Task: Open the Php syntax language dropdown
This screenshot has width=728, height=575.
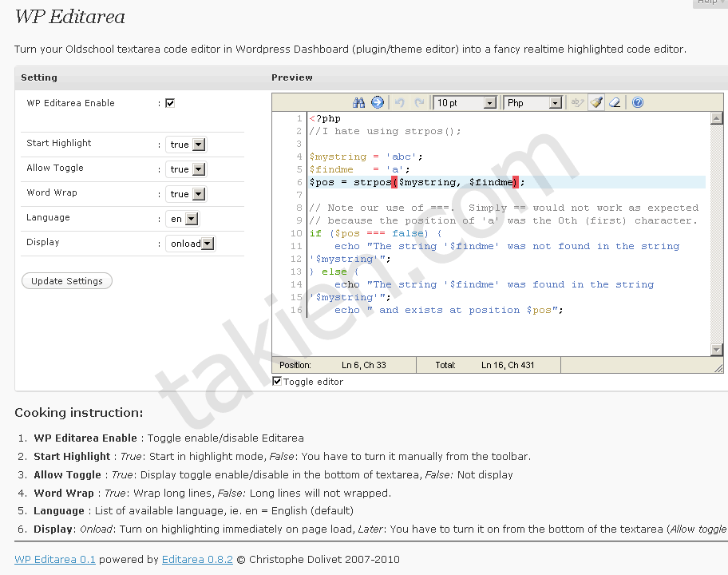Action: pos(533,103)
